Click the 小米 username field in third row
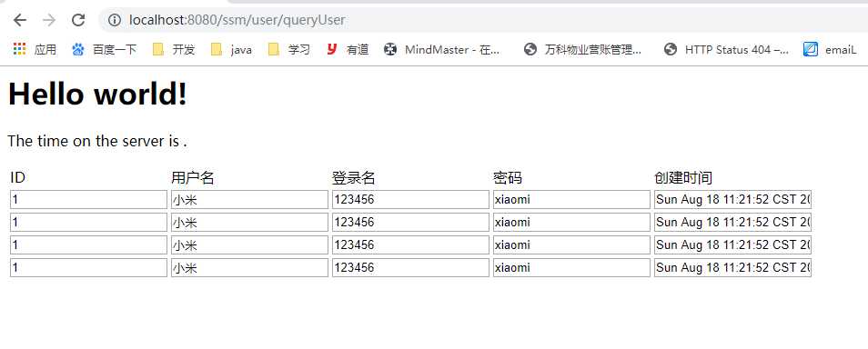The image size is (868, 349). click(249, 245)
